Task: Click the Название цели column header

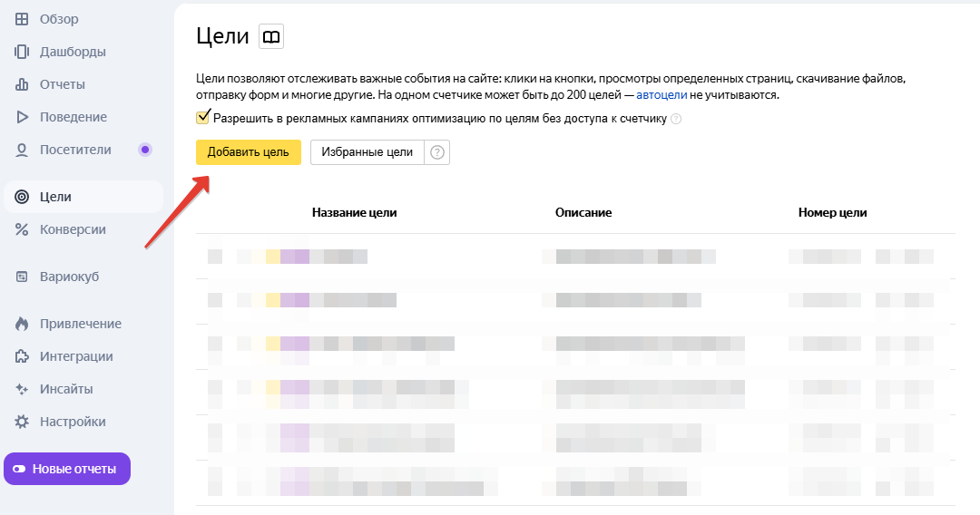Action: (x=354, y=212)
